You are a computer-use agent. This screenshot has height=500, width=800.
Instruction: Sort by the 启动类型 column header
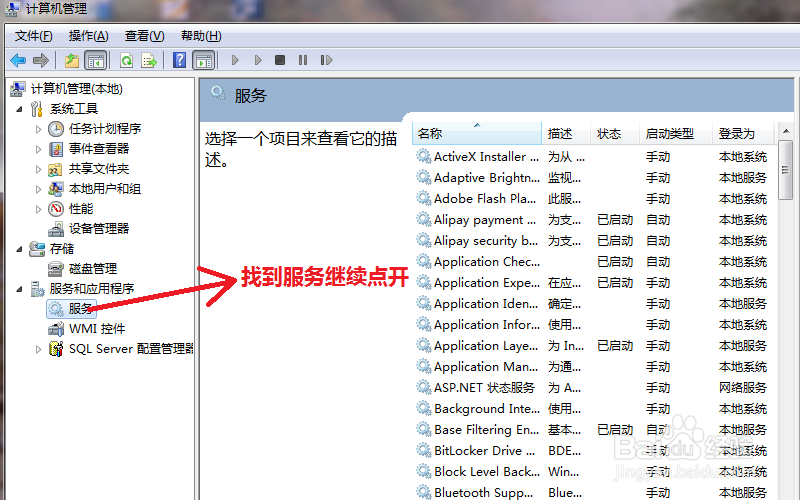(676, 134)
